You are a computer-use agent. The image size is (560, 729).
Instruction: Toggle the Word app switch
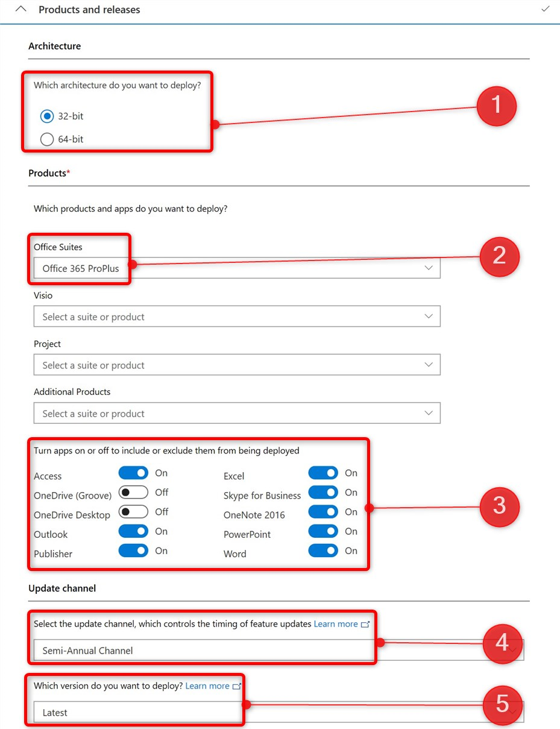(323, 551)
